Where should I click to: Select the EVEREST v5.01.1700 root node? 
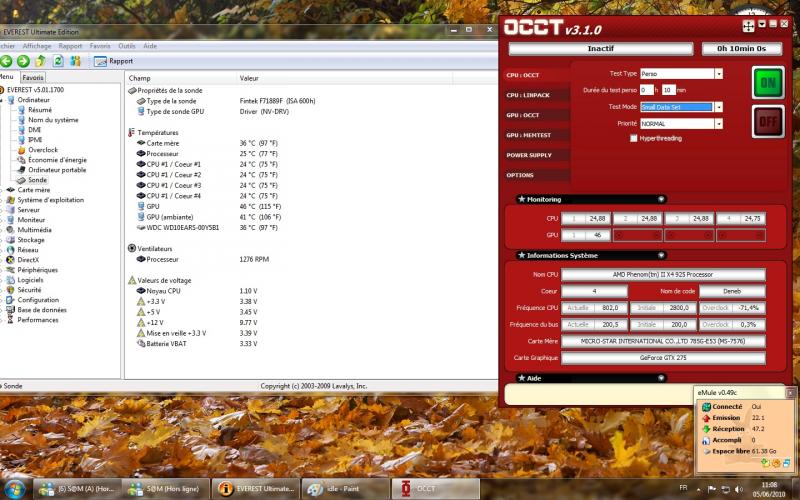coord(35,90)
